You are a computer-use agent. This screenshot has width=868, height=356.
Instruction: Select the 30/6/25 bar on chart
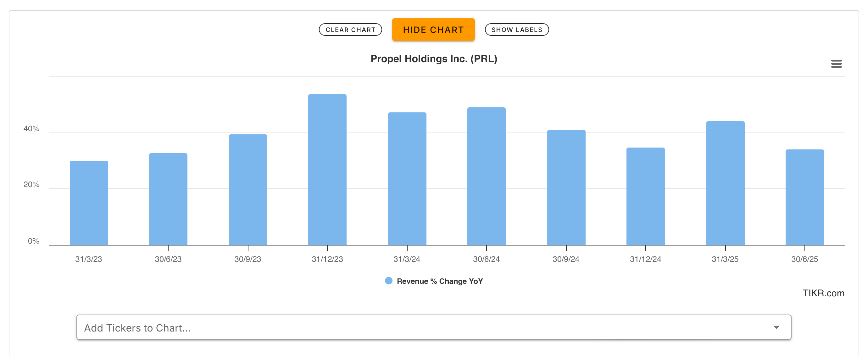pyautogui.click(x=804, y=197)
